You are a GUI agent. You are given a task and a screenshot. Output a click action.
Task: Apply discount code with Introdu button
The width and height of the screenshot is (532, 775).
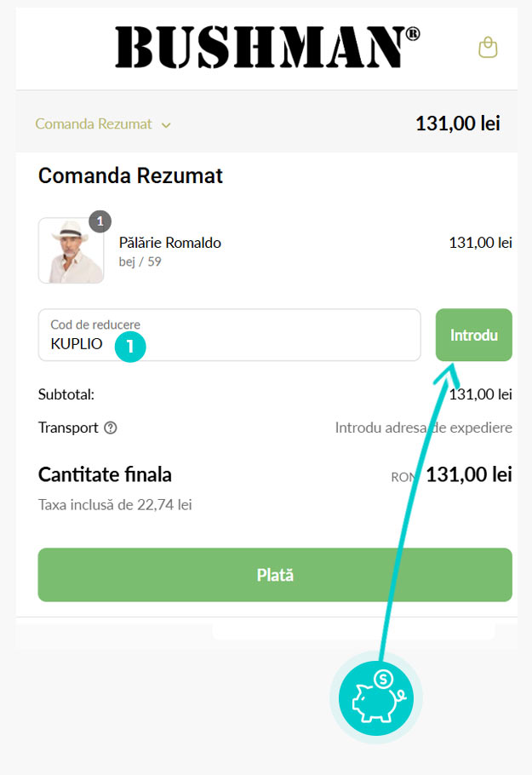(x=473, y=335)
